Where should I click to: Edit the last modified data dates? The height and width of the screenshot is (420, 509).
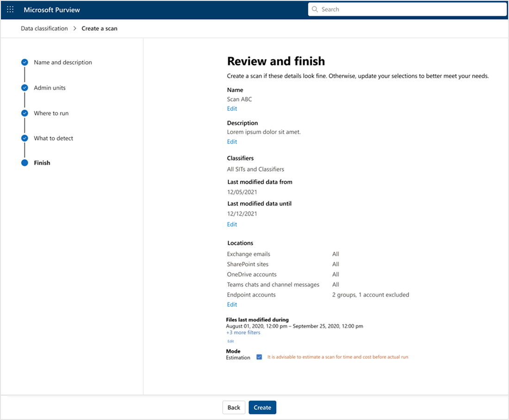pos(232,224)
